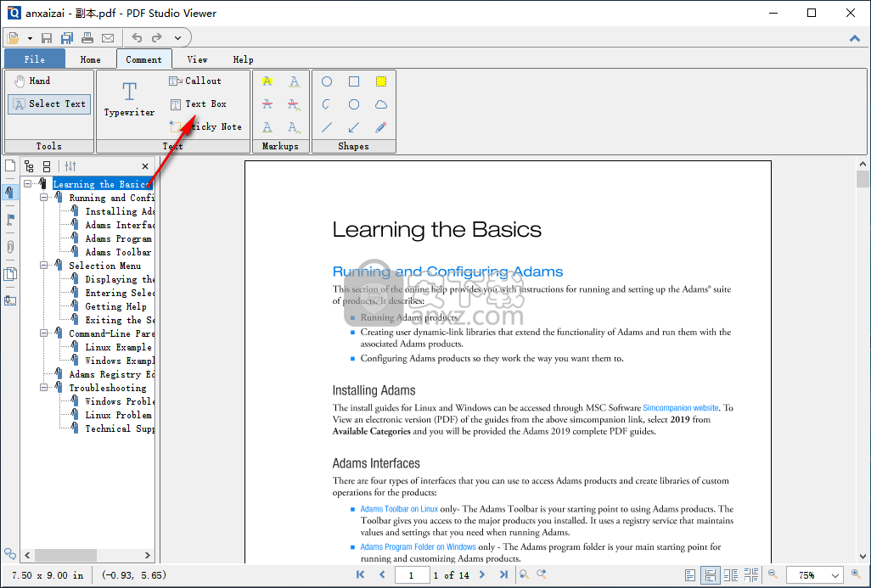Open Adams Program Folder on Windows link
The height and width of the screenshot is (588, 871).
click(418, 547)
